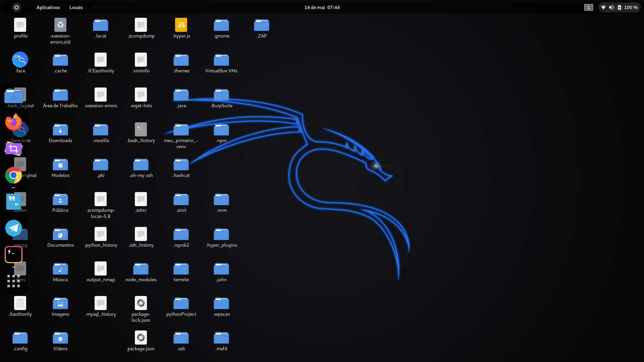Select the .ZAP folder
644x362 pixels.
262,25
